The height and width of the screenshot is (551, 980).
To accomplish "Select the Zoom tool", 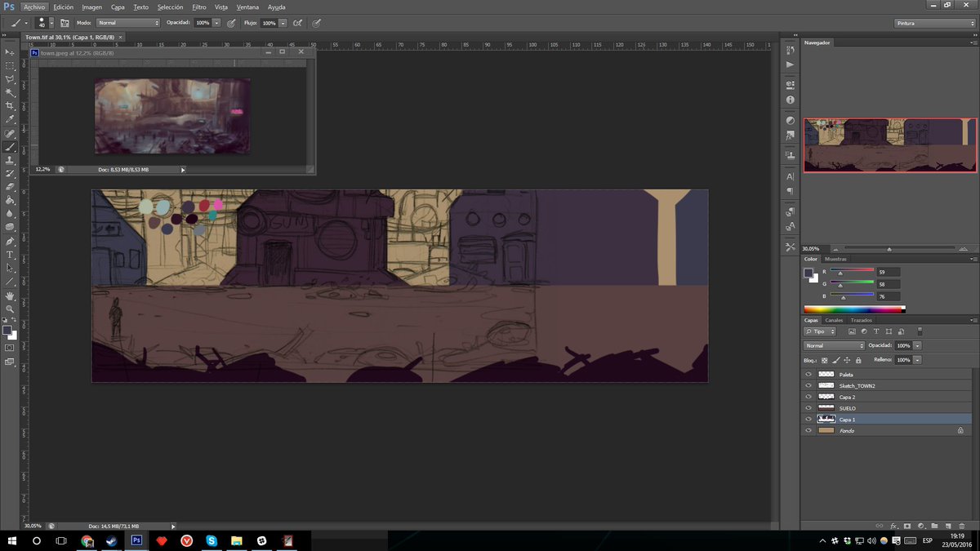I will coord(10,309).
